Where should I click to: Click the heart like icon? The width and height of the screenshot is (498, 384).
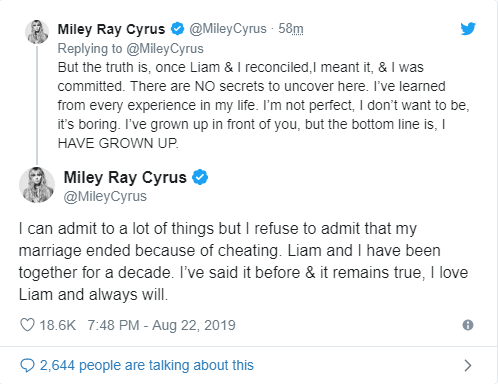[27, 325]
